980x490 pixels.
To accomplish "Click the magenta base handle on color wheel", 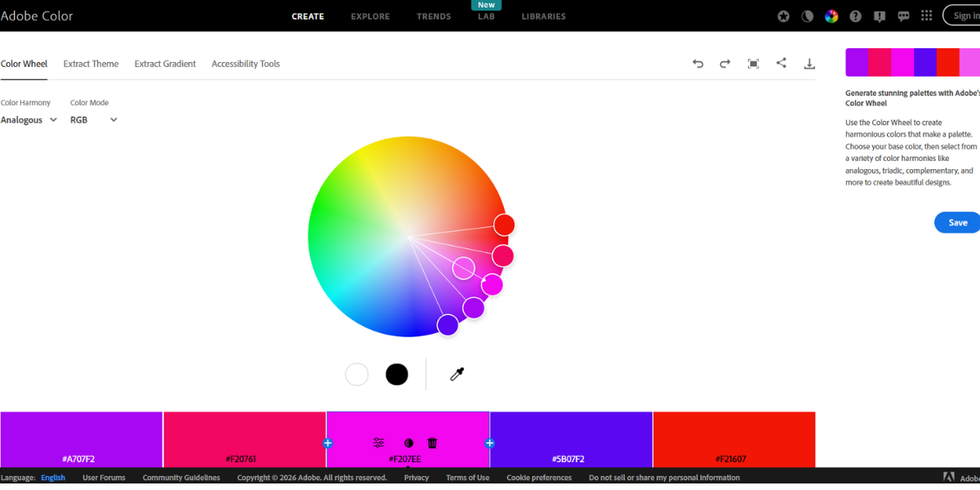I will (492, 284).
